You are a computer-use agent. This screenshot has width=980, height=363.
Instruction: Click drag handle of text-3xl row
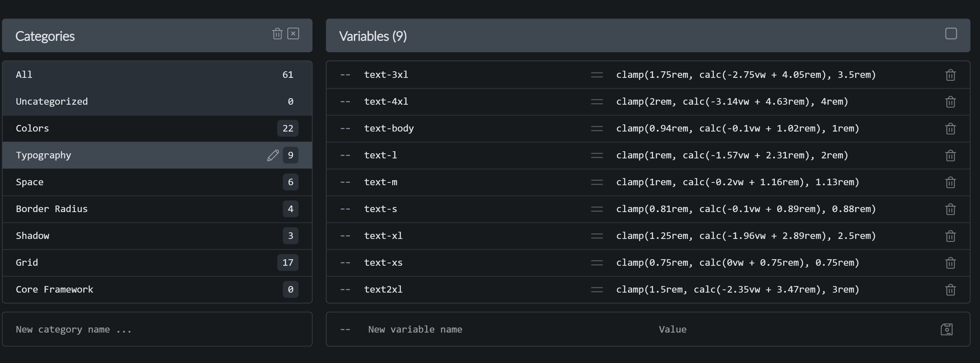[x=597, y=75]
